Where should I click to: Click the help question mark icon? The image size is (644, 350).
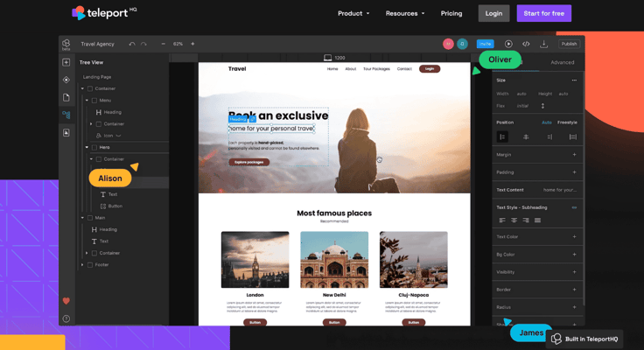click(66, 318)
